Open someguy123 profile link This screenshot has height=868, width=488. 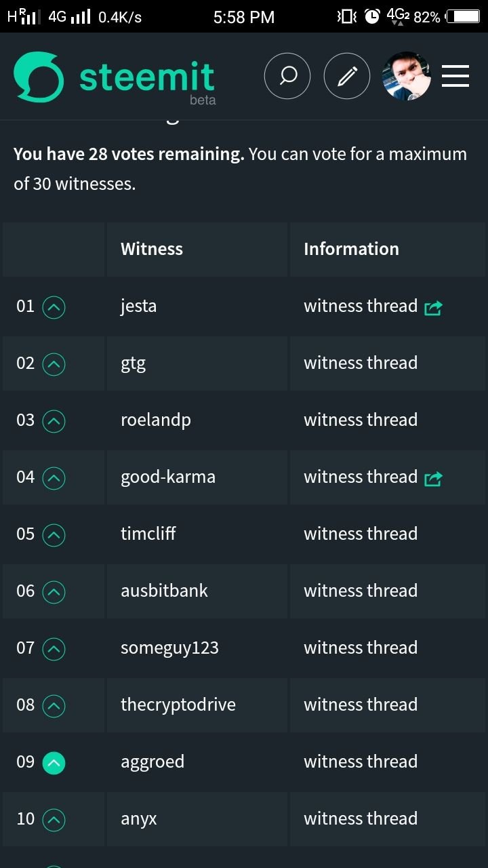[169, 648]
